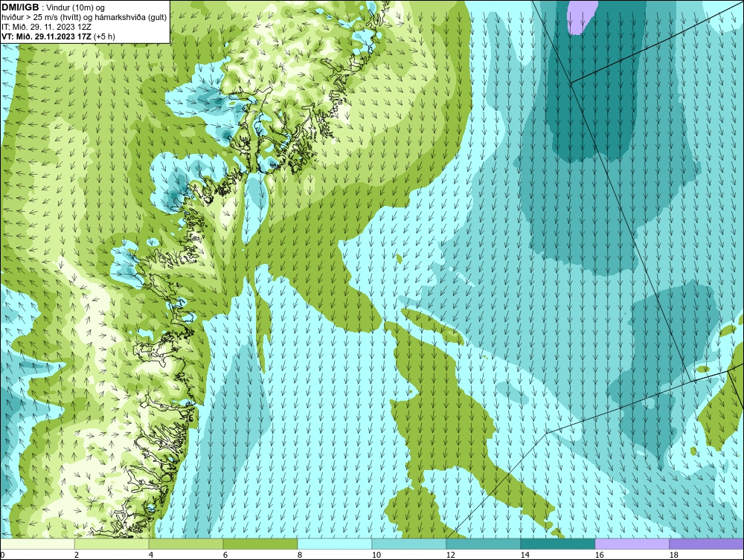The image size is (744, 560).
Task: Click the 'VT: Mið. 29.11.2023 17Z' valid time
Action: [47, 36]
